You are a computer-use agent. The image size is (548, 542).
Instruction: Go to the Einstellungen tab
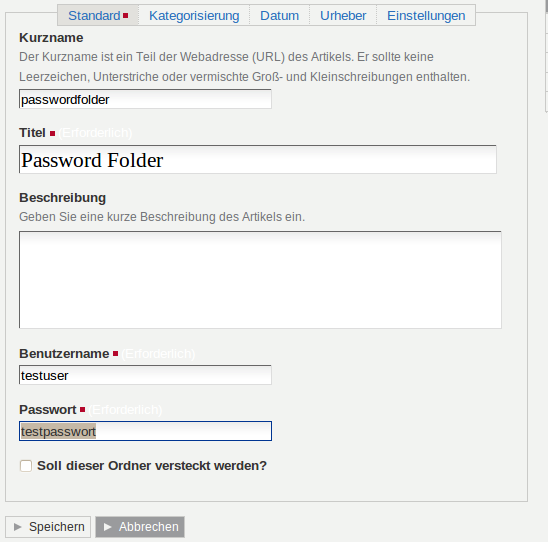pyautogui.click(x=426, y=16)
